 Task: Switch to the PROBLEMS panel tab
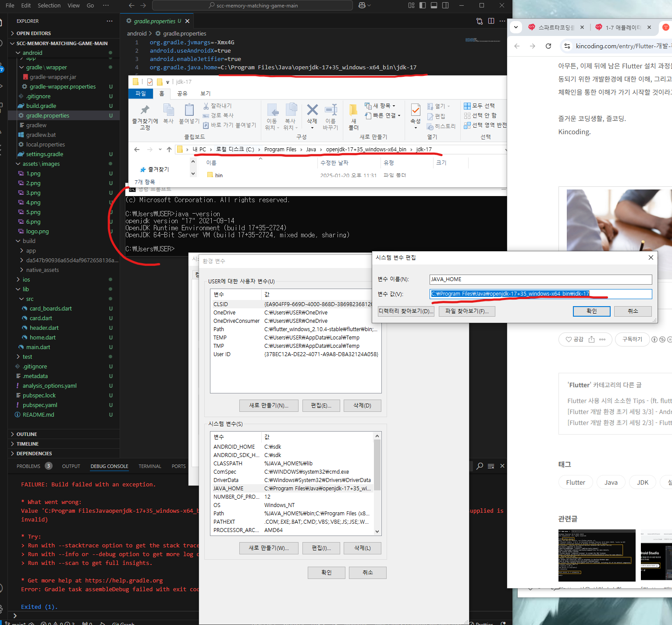coord(28,466)
